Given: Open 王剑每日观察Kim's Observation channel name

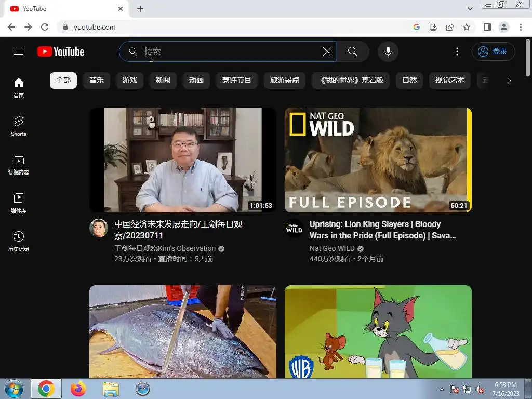Looking at the screenshot, I should point(165,248).
